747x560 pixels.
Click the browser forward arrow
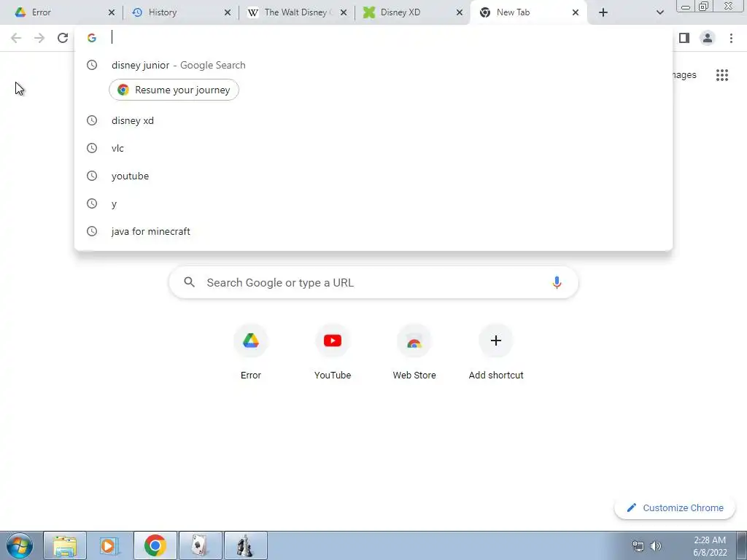click(39, 38)
